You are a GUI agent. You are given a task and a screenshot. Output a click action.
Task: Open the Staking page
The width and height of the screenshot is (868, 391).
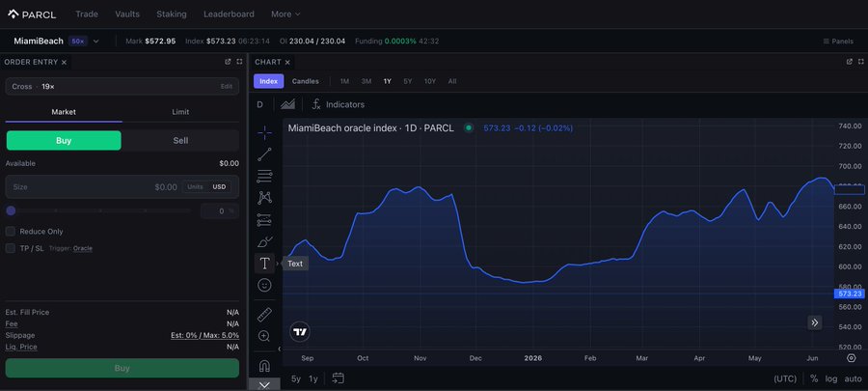(x=172, y=14)
